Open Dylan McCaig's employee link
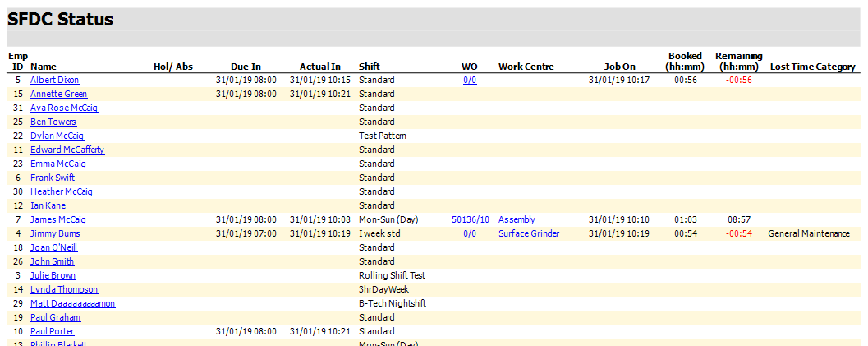The height and width of the screenshot is (346, 868). 57,136
